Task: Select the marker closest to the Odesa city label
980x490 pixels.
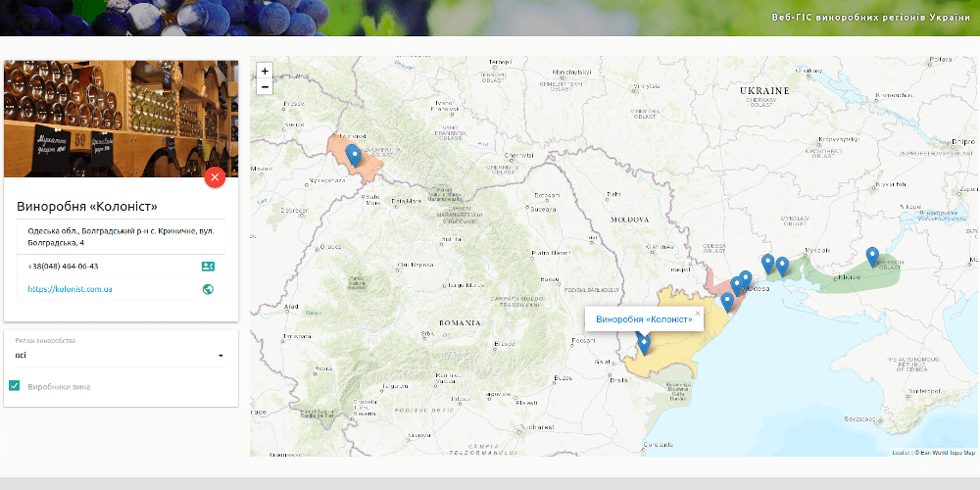Action: [x=745, y=280]
